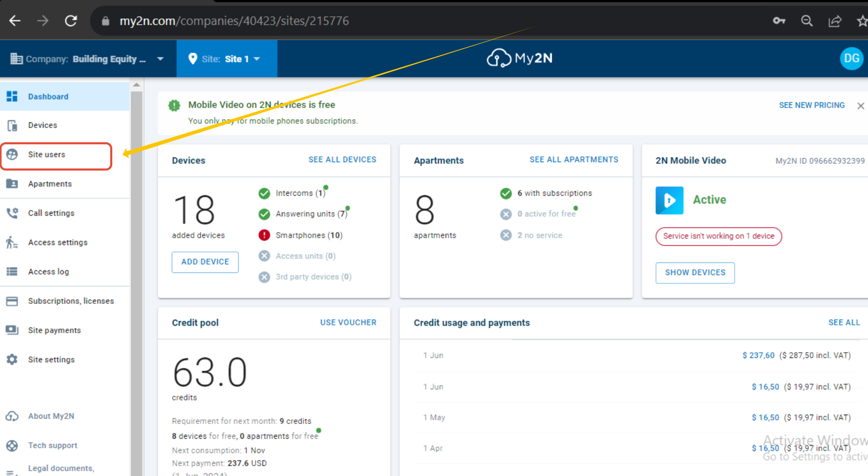This screenshot has height=476, width=868.
Task: Open Apartments in the sidebar
Action: [x=65, y=184]
